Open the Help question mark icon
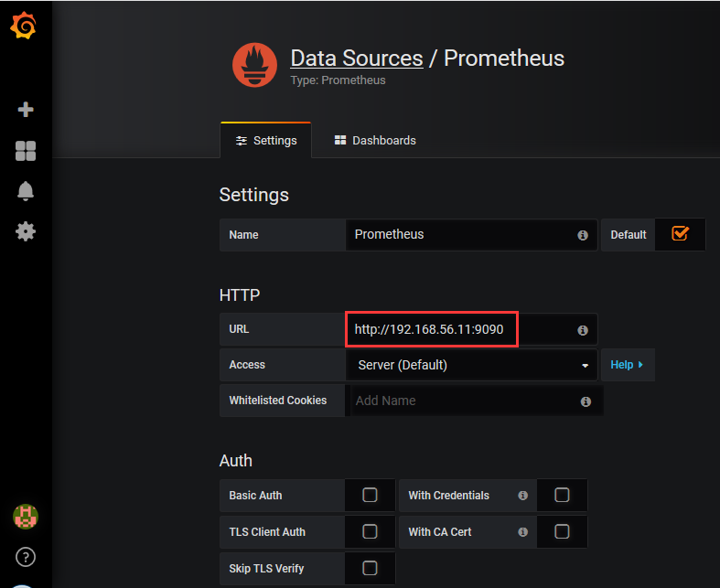This screenshot has height=588, width=720. pos(26,557)
